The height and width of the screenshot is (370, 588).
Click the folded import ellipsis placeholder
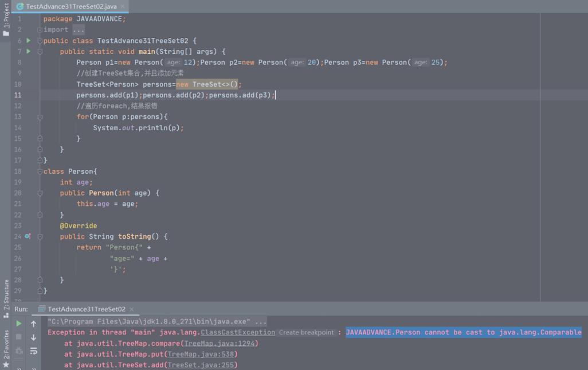[x=79, y=30]
